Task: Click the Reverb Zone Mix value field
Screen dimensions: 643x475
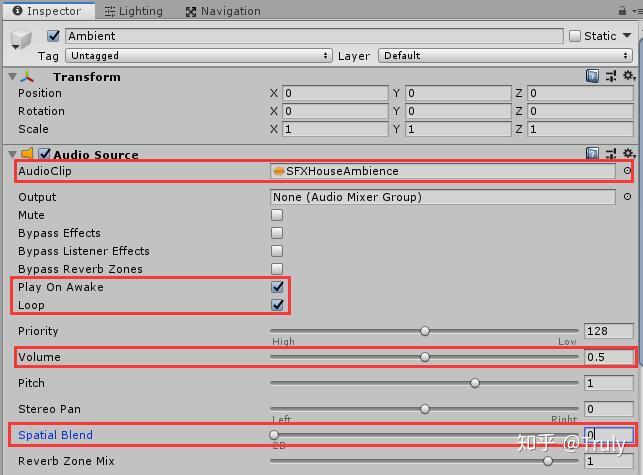Action: click(x=609, y=461)
